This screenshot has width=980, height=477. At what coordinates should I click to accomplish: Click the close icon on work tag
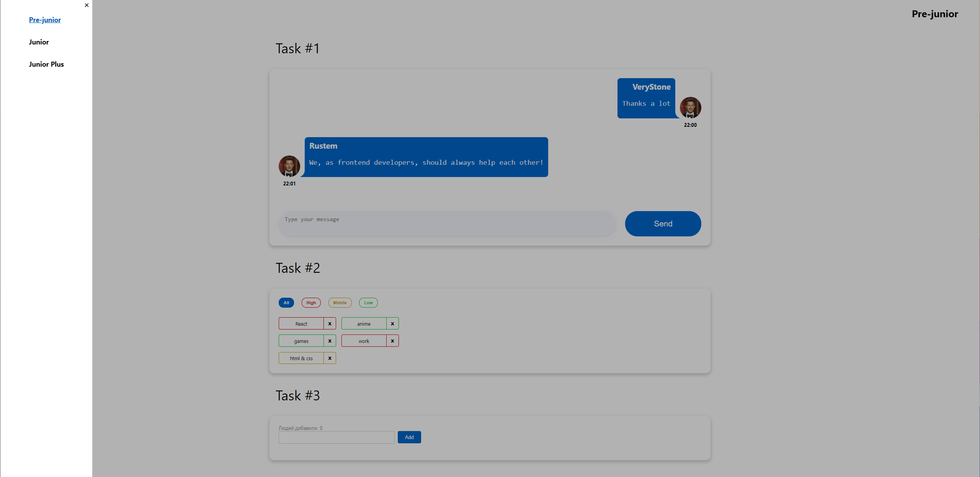pos(392,341)
